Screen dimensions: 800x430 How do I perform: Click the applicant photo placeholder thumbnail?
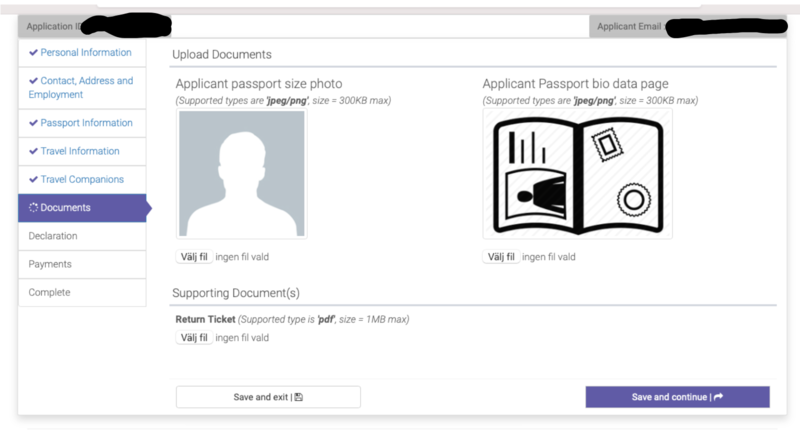(242, 173)
